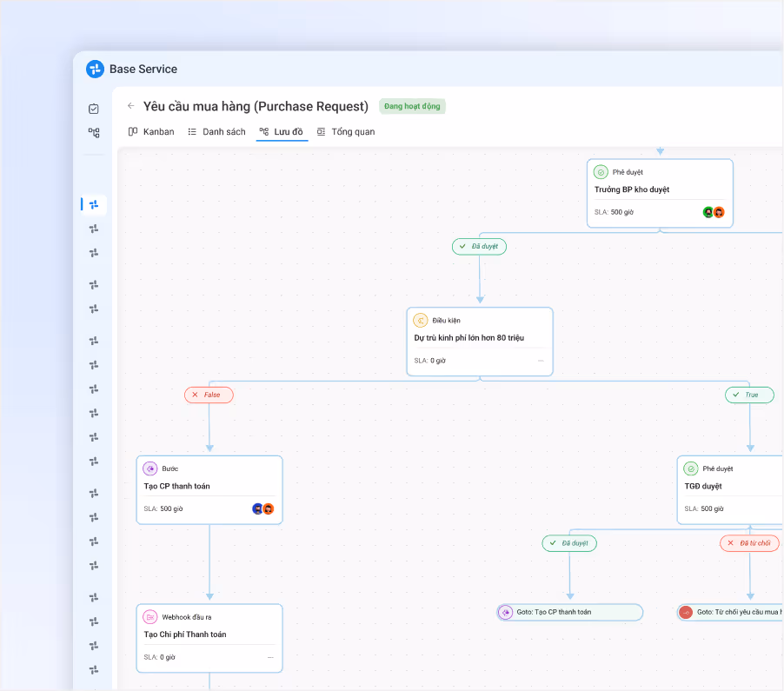Viewport: 784px width, 691px height.
Task: Switch to the Kanban tab
Action: click(x=151, y=131)
